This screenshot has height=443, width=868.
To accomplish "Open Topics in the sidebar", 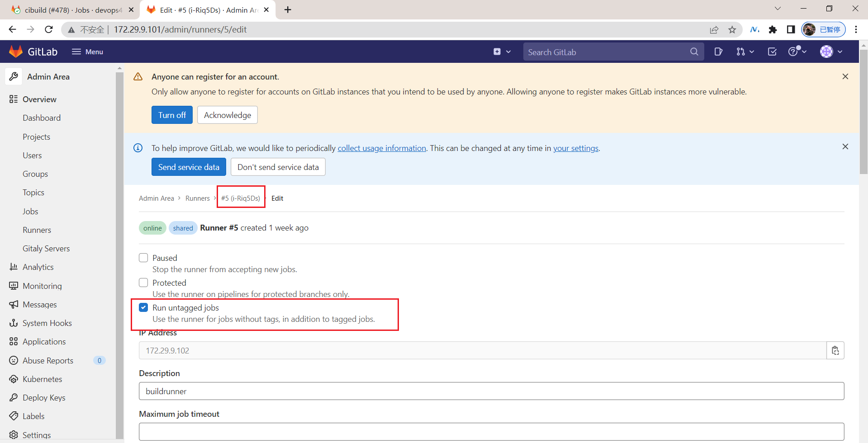I will coord(33,192).
